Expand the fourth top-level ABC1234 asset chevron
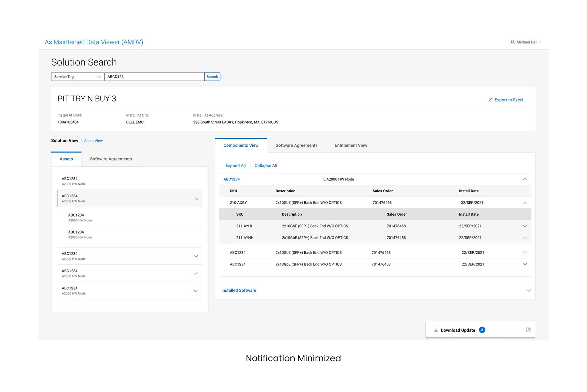Viewport: 587px width, 392px height. click(x=196, y=274)
